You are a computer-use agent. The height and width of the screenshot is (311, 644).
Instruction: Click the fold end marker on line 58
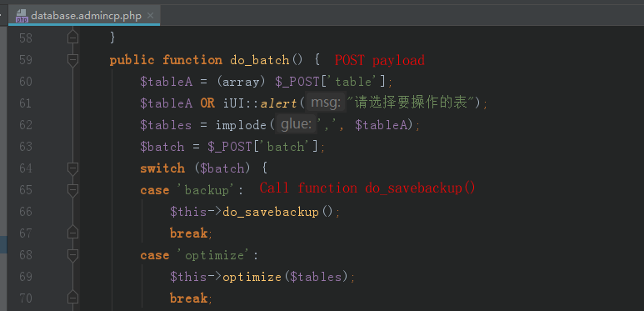coord(72,38)
